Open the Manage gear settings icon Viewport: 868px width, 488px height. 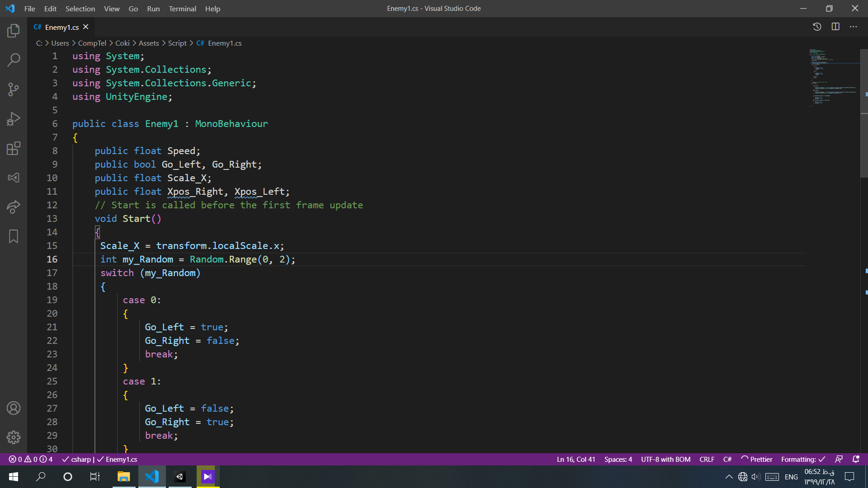[14, 437]
